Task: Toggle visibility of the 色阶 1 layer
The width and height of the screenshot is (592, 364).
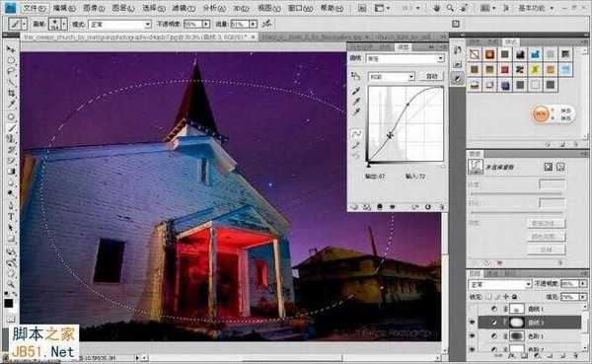Action: pos(472,335)
